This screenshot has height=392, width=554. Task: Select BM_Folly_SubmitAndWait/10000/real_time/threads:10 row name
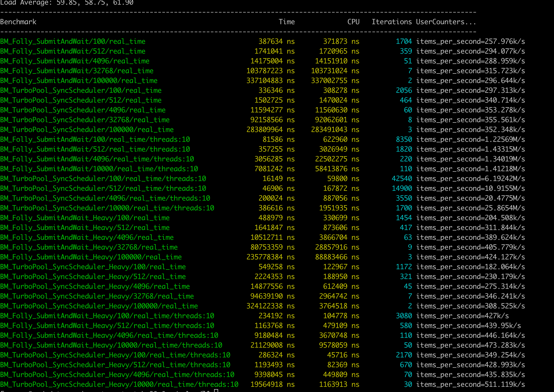(99, 169)
